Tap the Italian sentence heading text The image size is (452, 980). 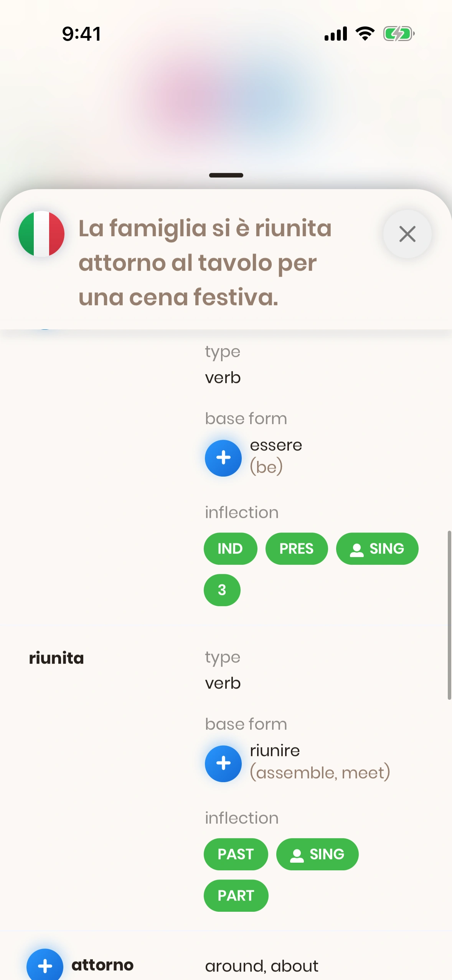[x=205, y=263]
